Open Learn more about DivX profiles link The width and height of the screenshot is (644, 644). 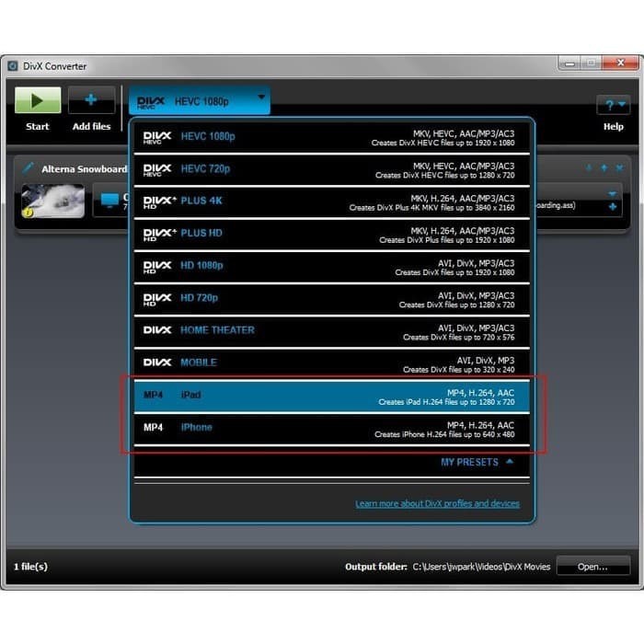tap(437, 503)
